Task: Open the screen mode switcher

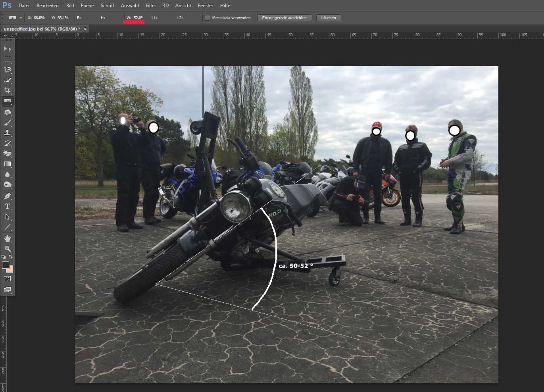Action: point(8,290)
